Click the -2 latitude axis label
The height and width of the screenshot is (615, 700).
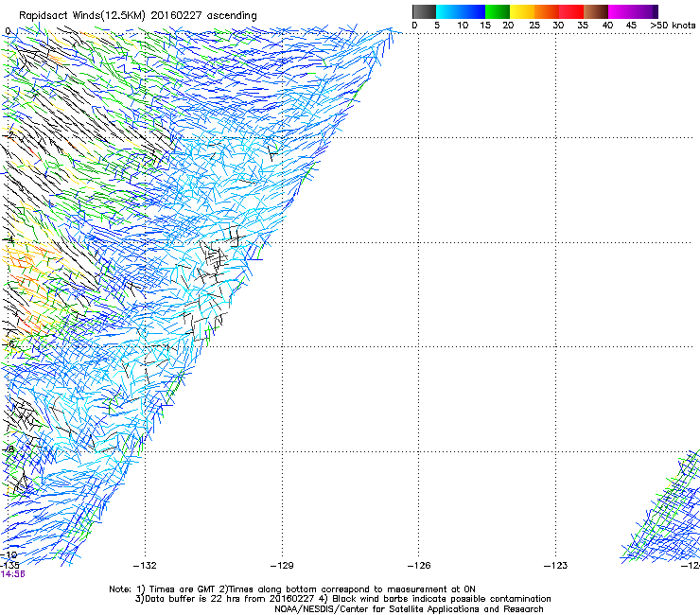click(x=8, y=135)
